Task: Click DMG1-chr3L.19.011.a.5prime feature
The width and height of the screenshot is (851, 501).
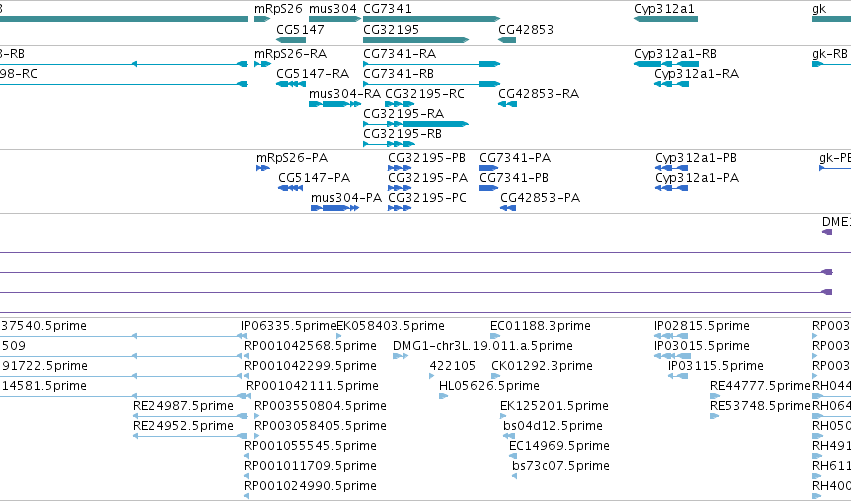Action: 482,346
